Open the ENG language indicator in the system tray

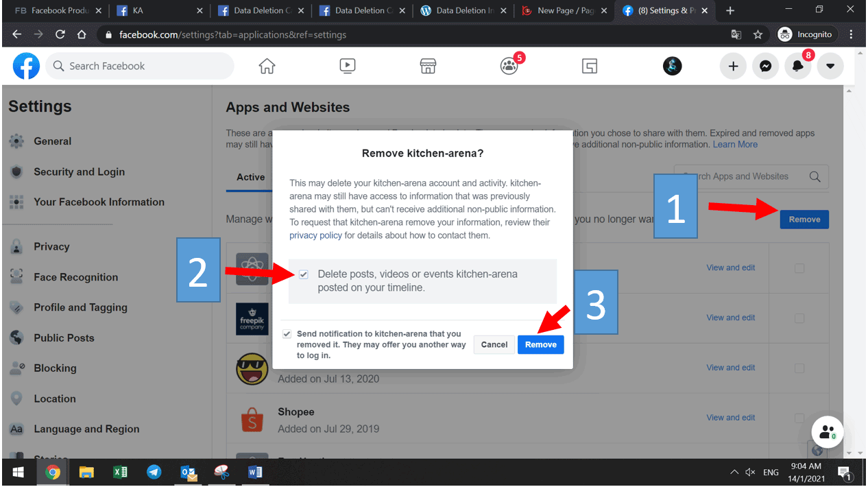tap(771, 473)
